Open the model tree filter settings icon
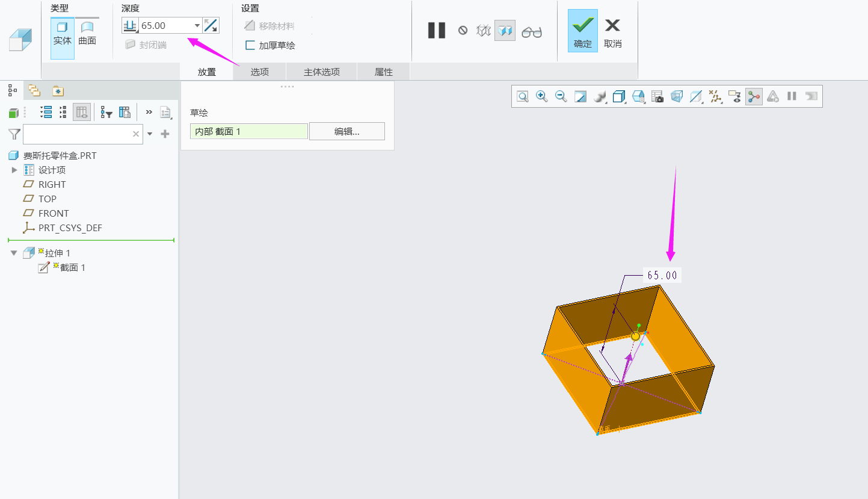The width and height of the screenshot is (868, 499). click(106, 112)
